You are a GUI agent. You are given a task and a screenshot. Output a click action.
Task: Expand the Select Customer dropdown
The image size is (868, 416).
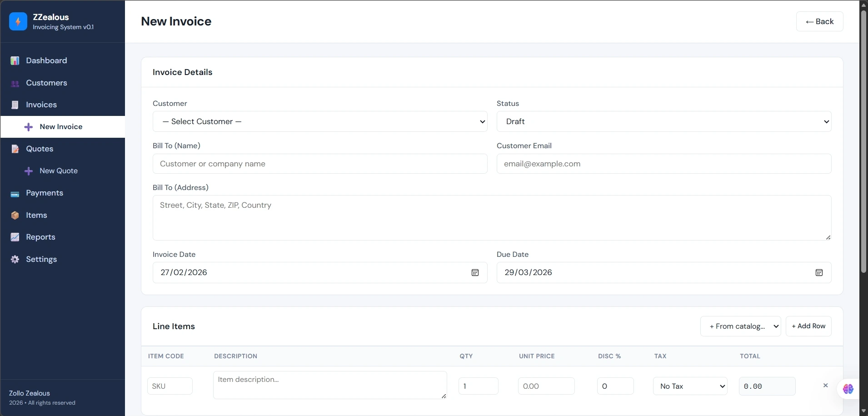(320, 121)
